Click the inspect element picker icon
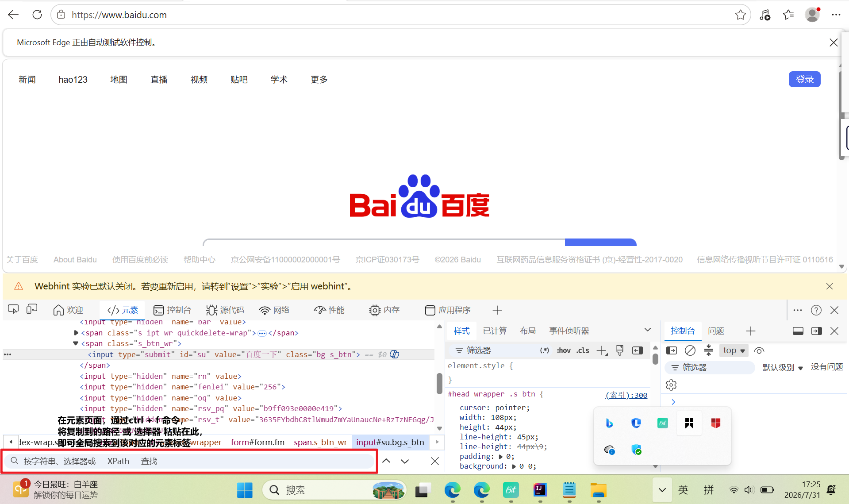 click(13, 310)
